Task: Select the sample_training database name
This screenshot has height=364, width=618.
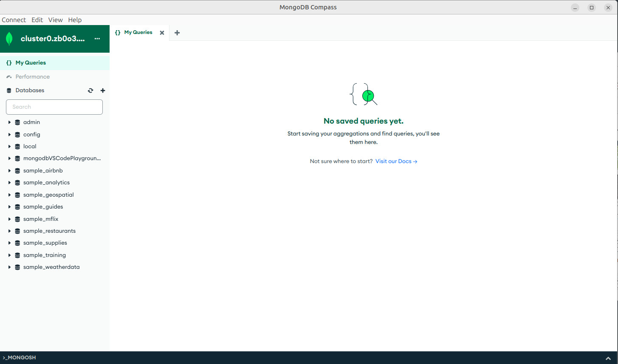Action: point(45,255)
